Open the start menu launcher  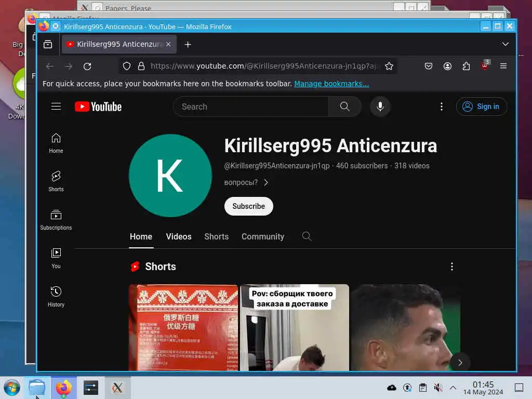[12, 388]
